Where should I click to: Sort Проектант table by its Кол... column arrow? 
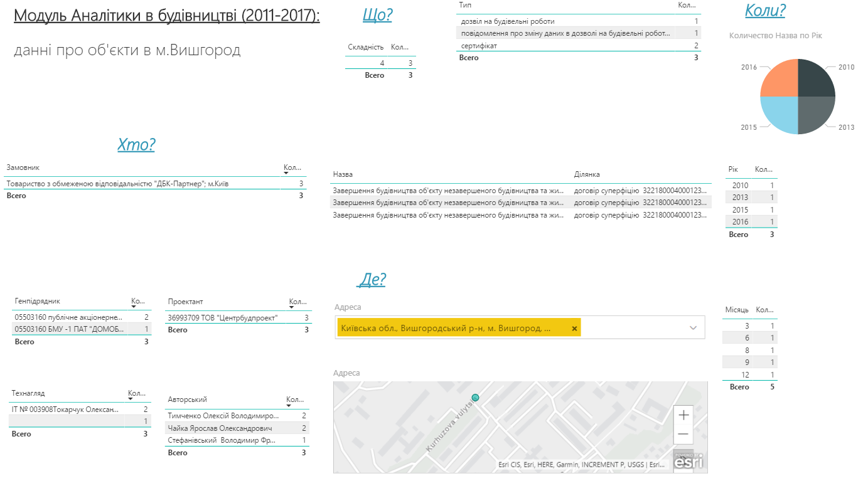[x=292, y=307]
